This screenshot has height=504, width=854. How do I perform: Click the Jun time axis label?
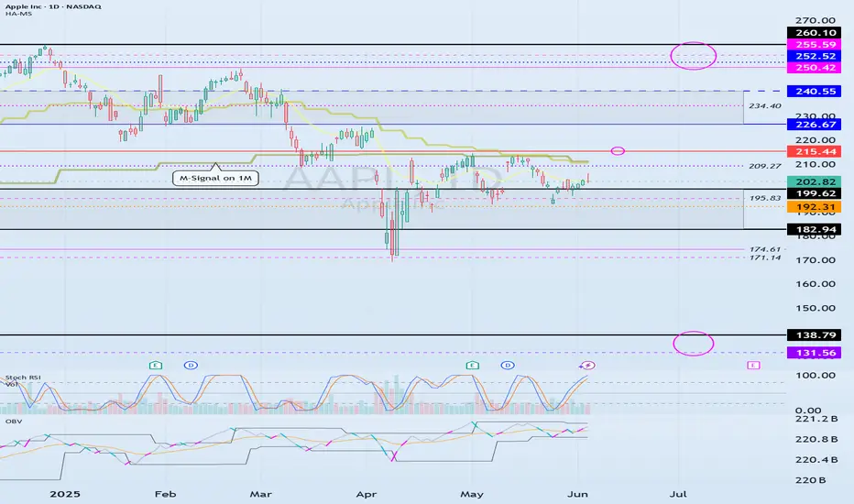pyautogui.click(x=577, y=494)
